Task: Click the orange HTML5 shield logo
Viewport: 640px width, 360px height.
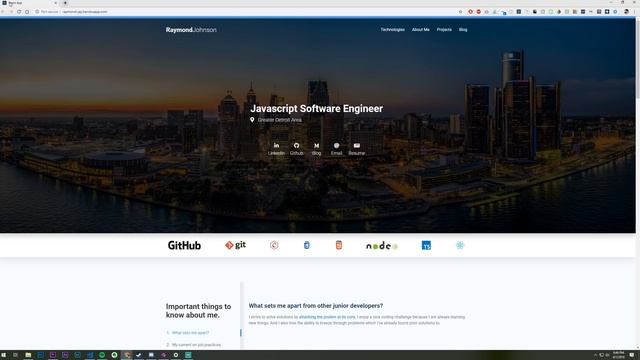Action: coord(339,245)
